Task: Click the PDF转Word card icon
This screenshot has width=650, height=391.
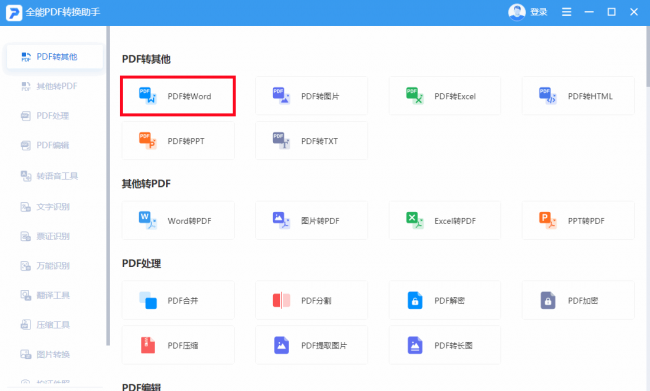Action: click(x=148, y=96)
